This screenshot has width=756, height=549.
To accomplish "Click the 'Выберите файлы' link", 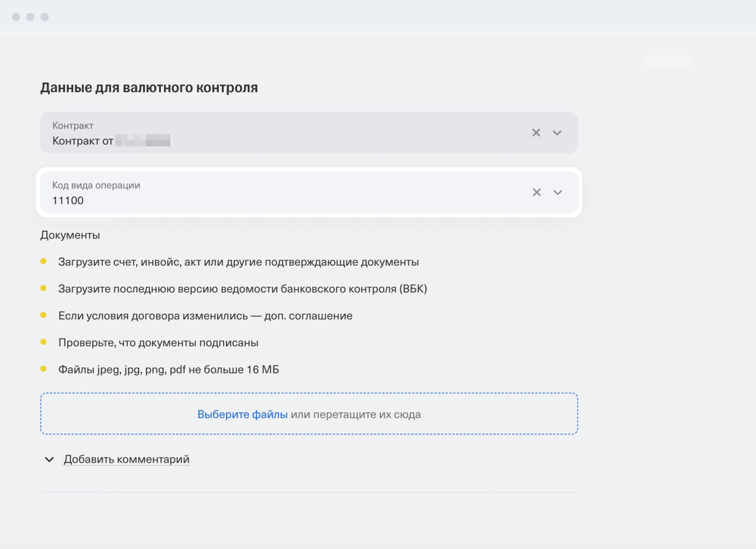I will (x=242, y=414).
